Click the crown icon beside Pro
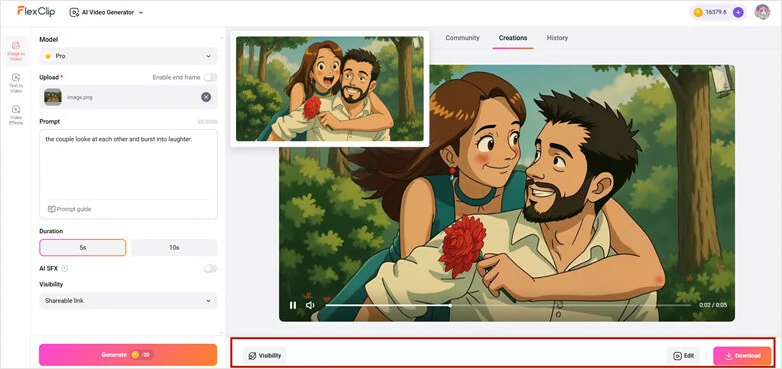Image resolution: width=782 pixels, height=369 pixels. [x=48, y=56]
